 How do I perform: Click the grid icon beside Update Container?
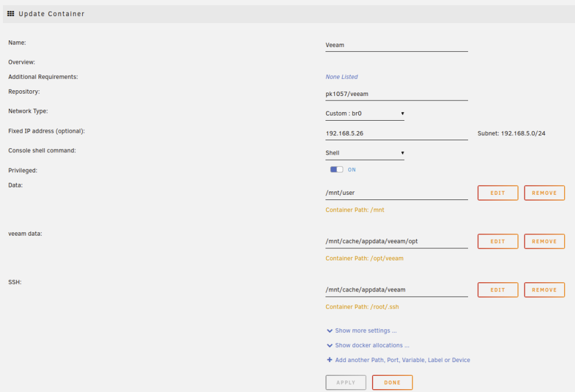pyautogui.click(x=10, y=14)
